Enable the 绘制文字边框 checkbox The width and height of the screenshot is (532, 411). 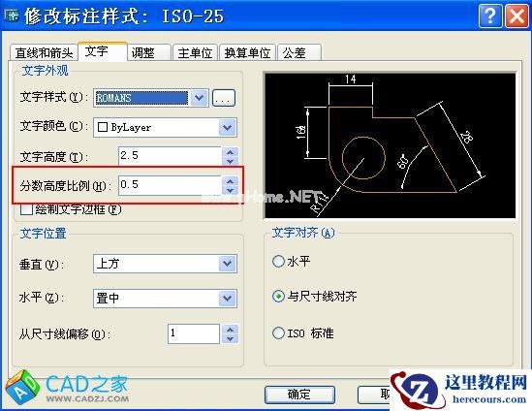click(x=26, y=209)
